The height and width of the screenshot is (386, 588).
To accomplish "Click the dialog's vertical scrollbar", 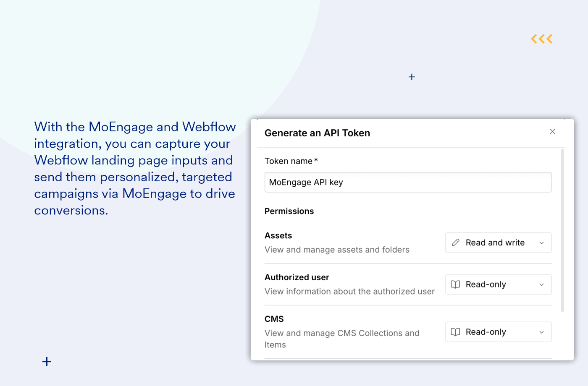I will click(x=562, y=230).
